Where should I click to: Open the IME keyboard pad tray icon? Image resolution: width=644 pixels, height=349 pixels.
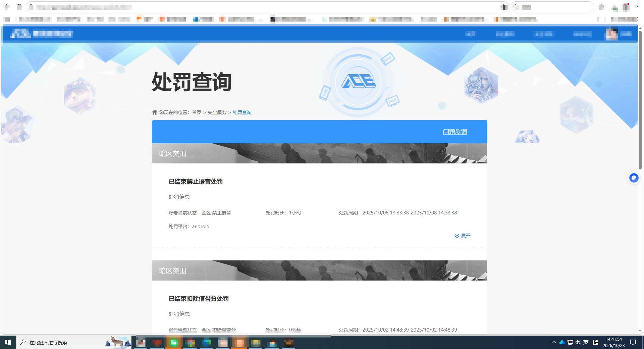pyautogui.click(x=596, y=342)
